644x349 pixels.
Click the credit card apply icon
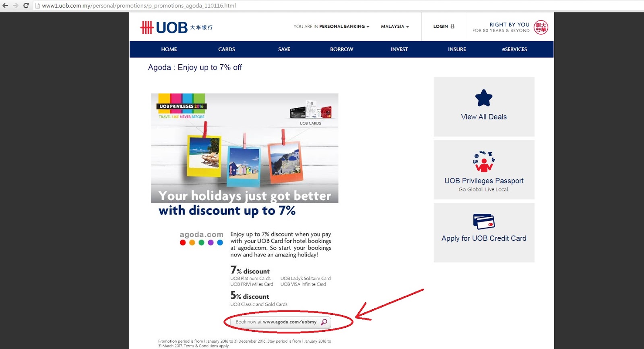pos(484,222)
